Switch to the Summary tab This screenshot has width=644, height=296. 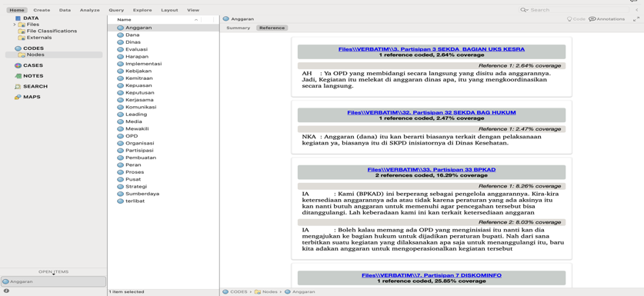pos(239,28)
